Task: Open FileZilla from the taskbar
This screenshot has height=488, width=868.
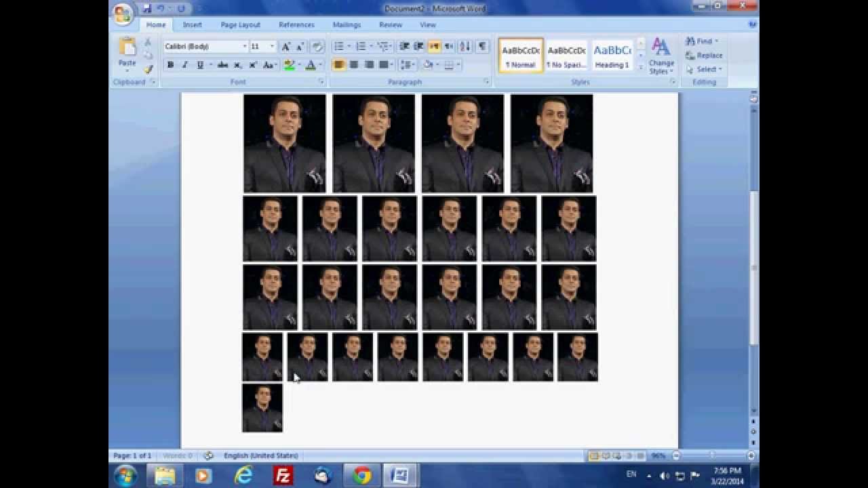Action: click(x=283, y=476)
